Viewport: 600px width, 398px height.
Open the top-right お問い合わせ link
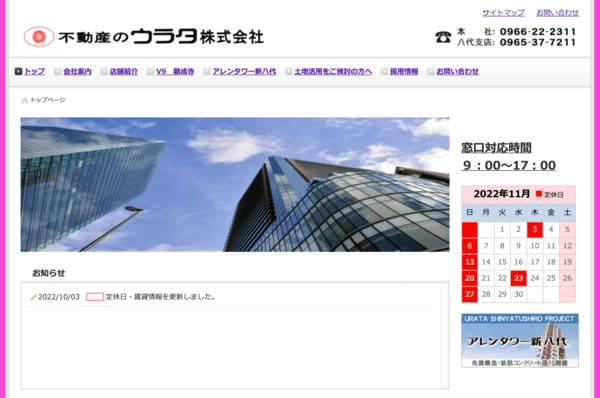pyautogui.click(x=558, y=13)
